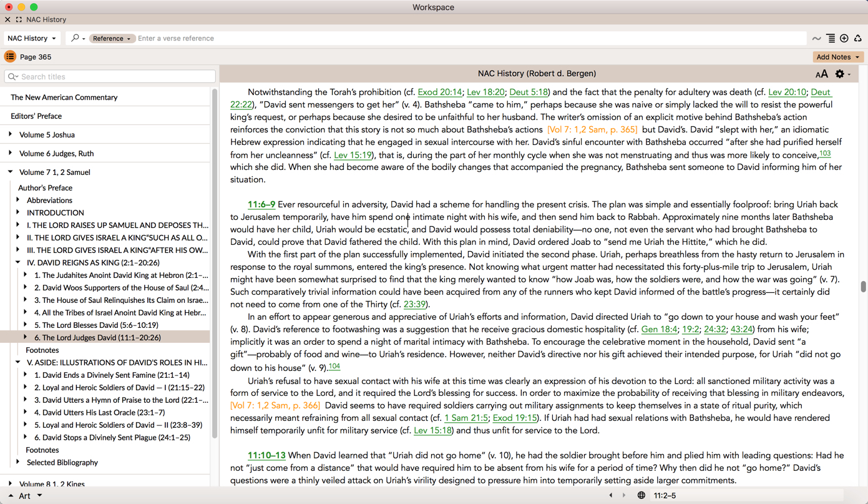Image resolution: width=868 pixels, height=504 pixels.
Task: Close the NAC History tab
Action: [7, 19]
